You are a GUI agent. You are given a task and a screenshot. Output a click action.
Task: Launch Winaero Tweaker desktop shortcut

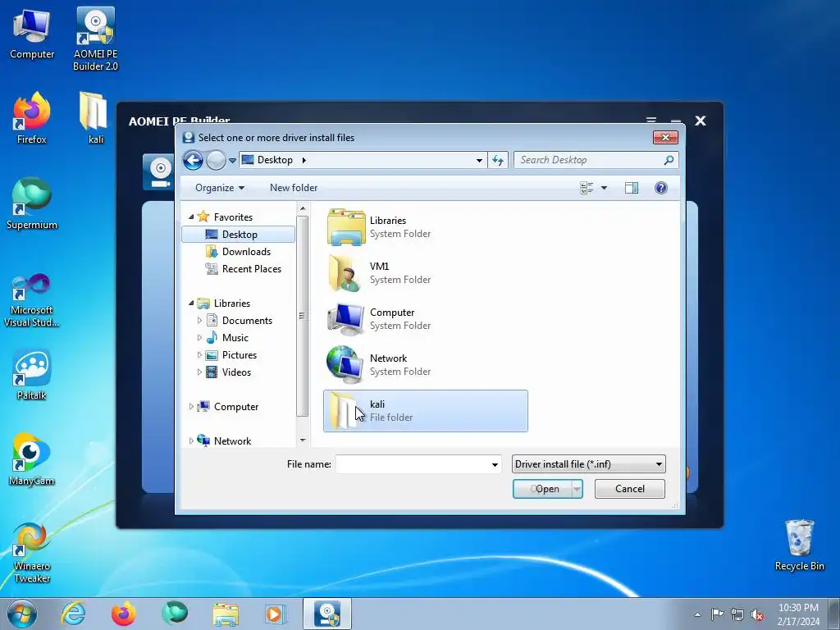(x=32, y=552)
